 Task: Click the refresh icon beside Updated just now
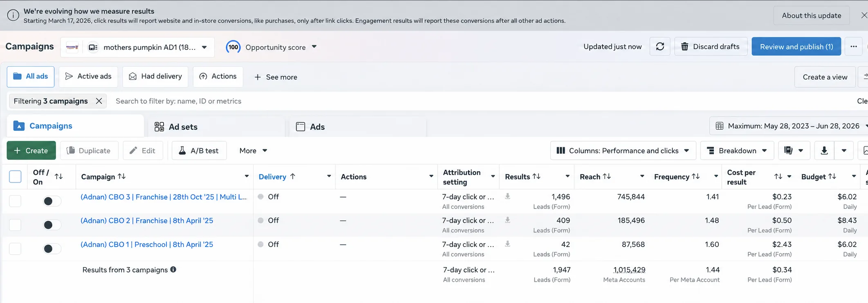660,47
